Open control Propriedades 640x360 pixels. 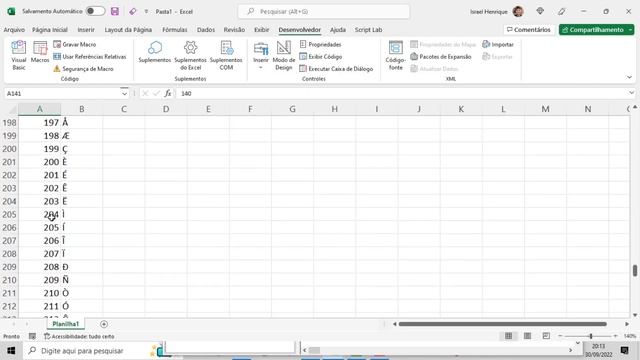320,44
